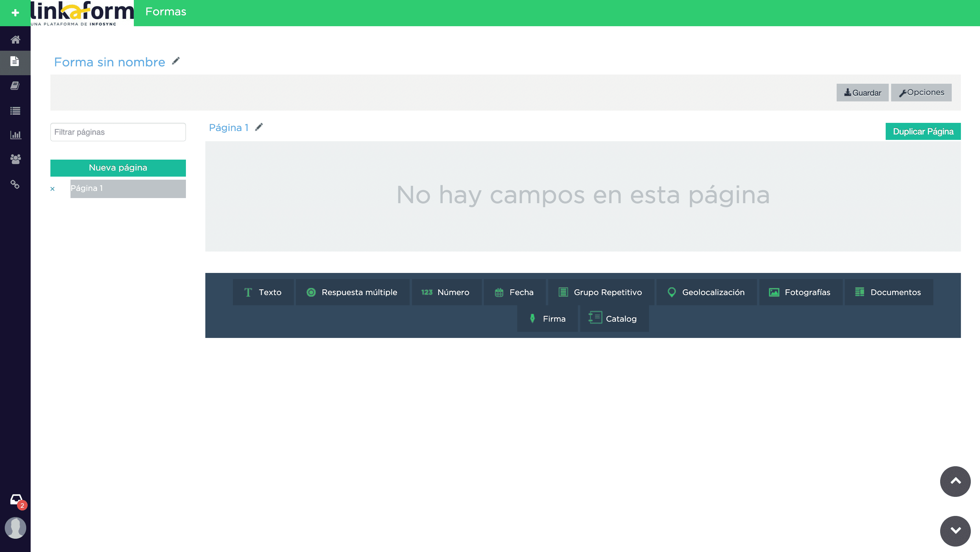
Task: Add a Número field
Action: (x=446, y=292)
